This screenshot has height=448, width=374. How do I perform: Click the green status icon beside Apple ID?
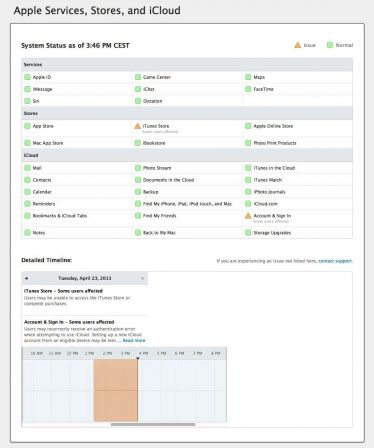(27, 77)
